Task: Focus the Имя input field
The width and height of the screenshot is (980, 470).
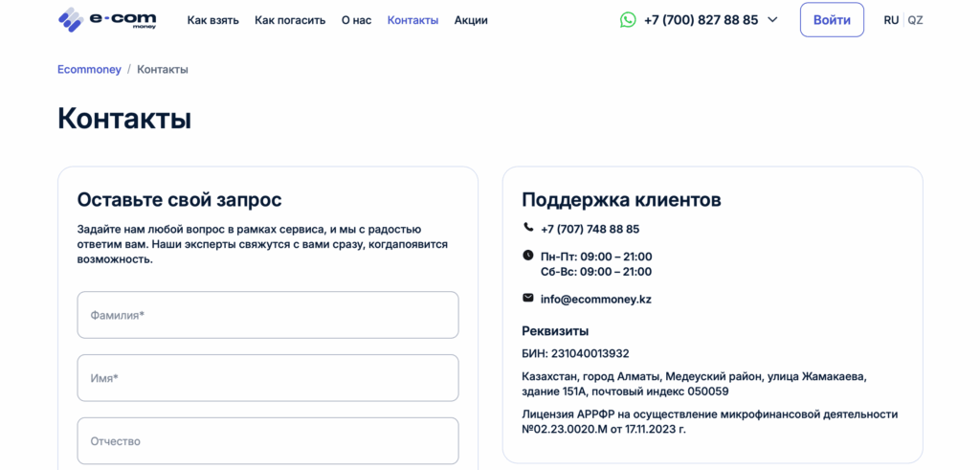Action: (x=268, y=378)
